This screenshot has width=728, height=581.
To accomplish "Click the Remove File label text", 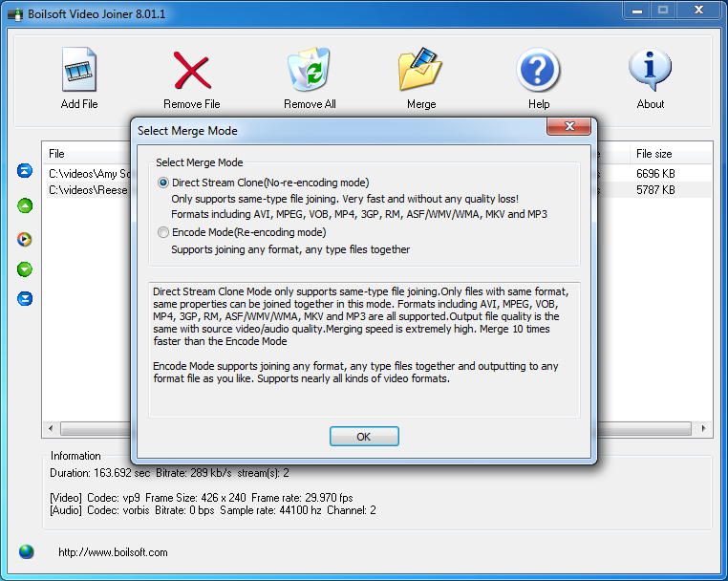I will 192,104.
